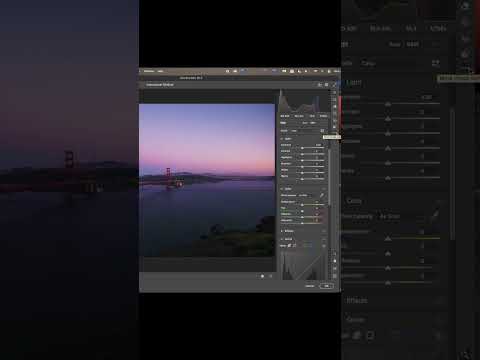Convert to B&W in Edit row
This screenshot has width=480, height=360.
pos(313,123)
